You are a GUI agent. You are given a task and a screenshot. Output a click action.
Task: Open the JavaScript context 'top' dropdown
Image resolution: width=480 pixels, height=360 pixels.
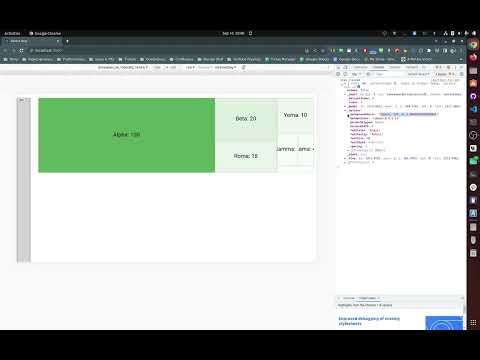356,74
